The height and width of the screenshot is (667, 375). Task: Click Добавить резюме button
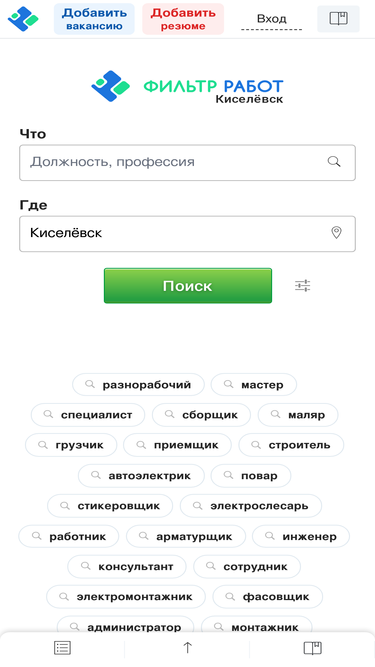(183, 19)
